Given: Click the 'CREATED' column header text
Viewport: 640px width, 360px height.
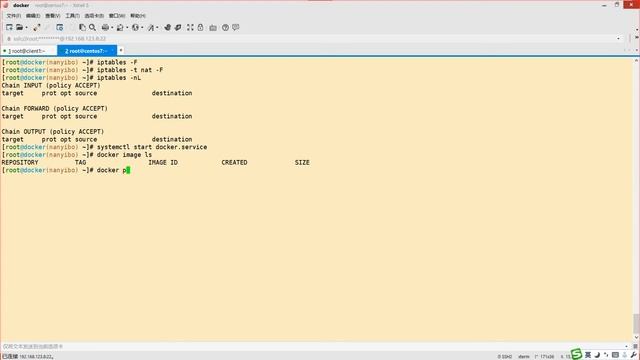Looking at the screenshot, I should pos(234,162).
